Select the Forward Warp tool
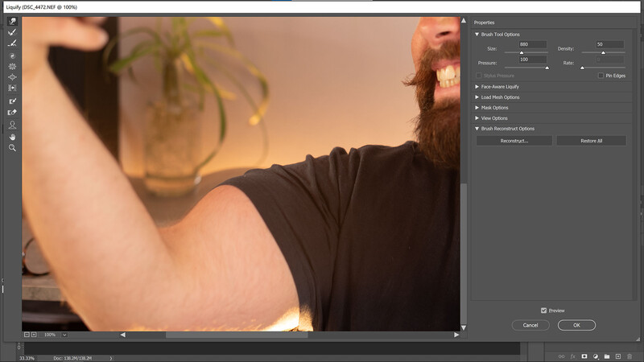644x362 pixels. (x=12, y=21)
